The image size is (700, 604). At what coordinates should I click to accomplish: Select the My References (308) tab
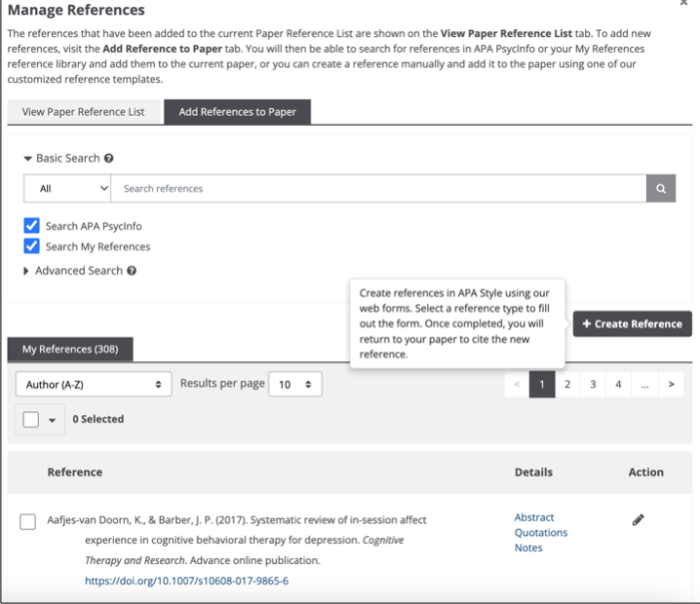coord(70,349)
